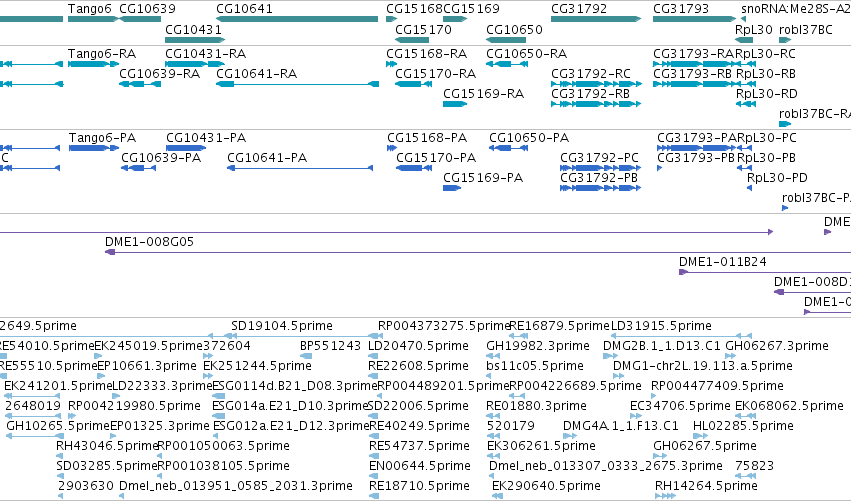This screenshot has height=501, width=851.
Task: Click the EK245019.5prime EST label
Action: pos(148,346)
